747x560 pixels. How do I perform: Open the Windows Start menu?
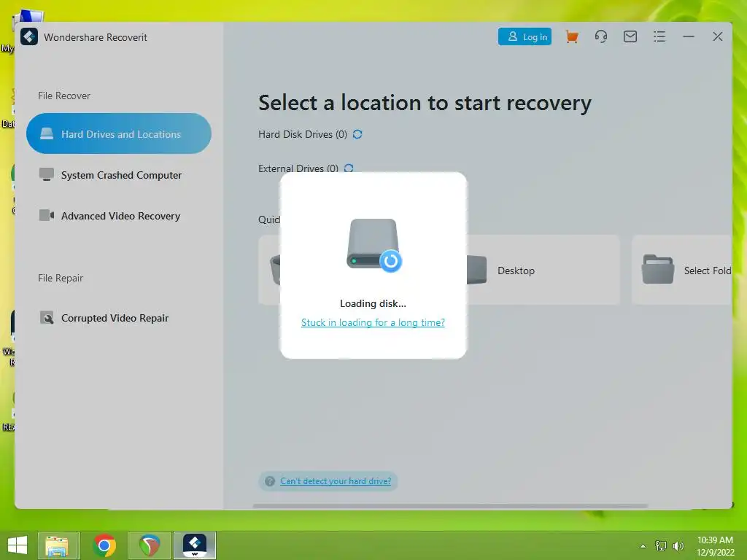click(x=18, y=545)
